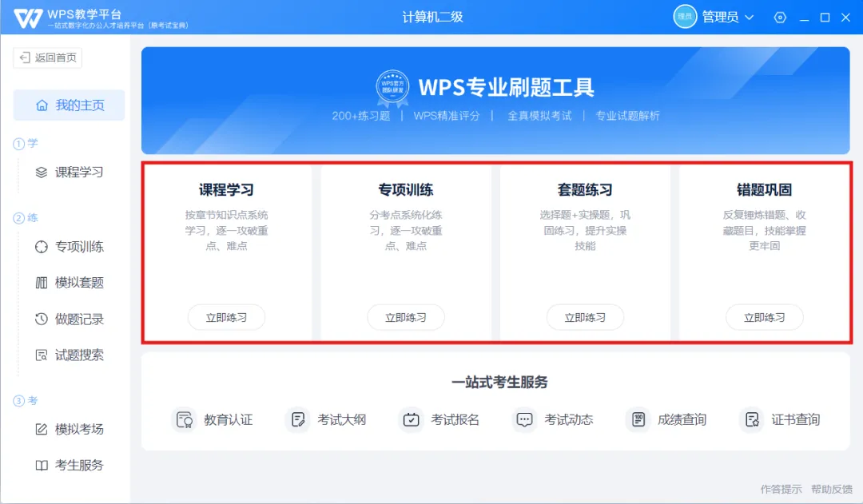Viewport: 863px width, 504px height.
Task: Maximize the WPS教学平台 window
Action: click(x=825, y=18)
